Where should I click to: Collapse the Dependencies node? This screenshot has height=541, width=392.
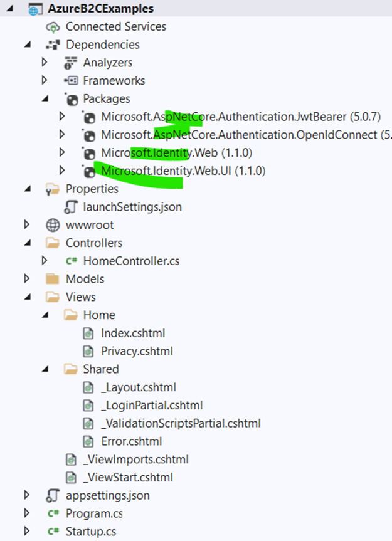(27, 45)
